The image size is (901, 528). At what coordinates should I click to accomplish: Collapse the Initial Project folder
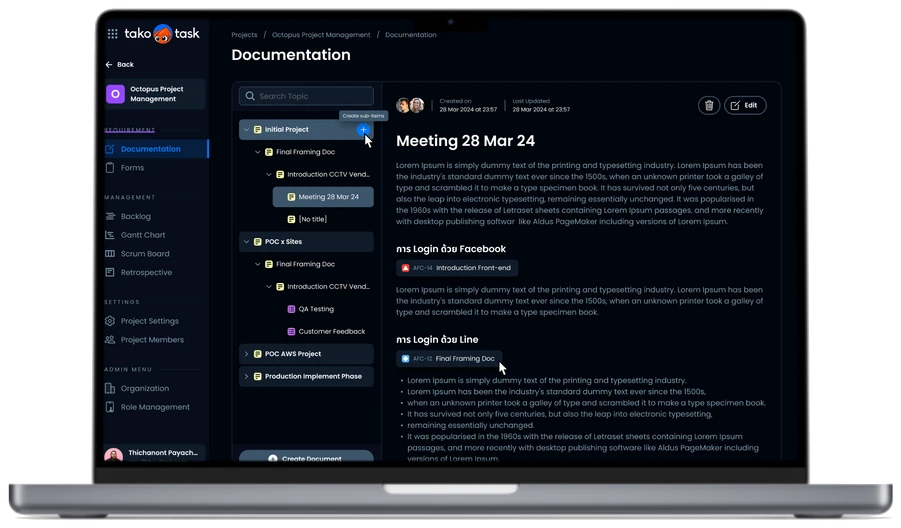tap(247, 130)
